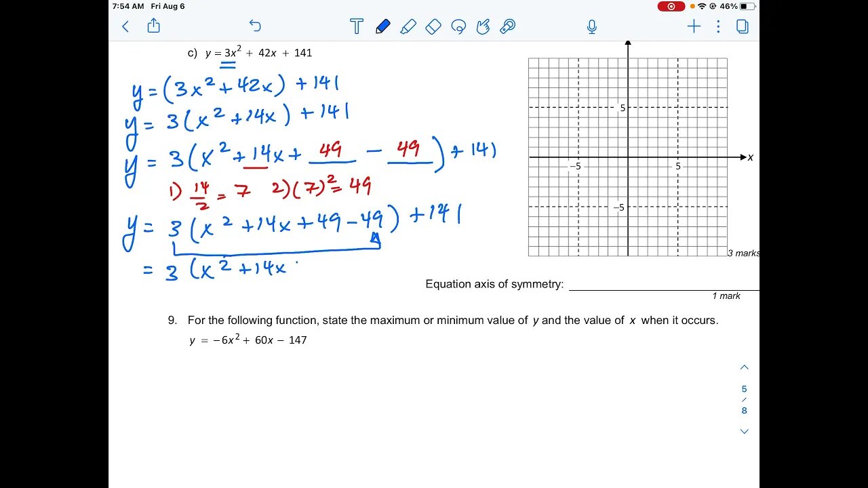The image size is (868, 488).
Task: Tap the status bar time 7:54 AM
Action: click(x=128, y=6)
